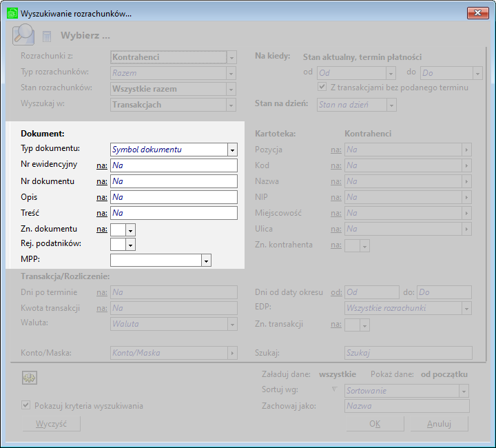Click 'na:' link beside NIP
Image resolution: width=496 pixels, height=448 pixels.
336,197
